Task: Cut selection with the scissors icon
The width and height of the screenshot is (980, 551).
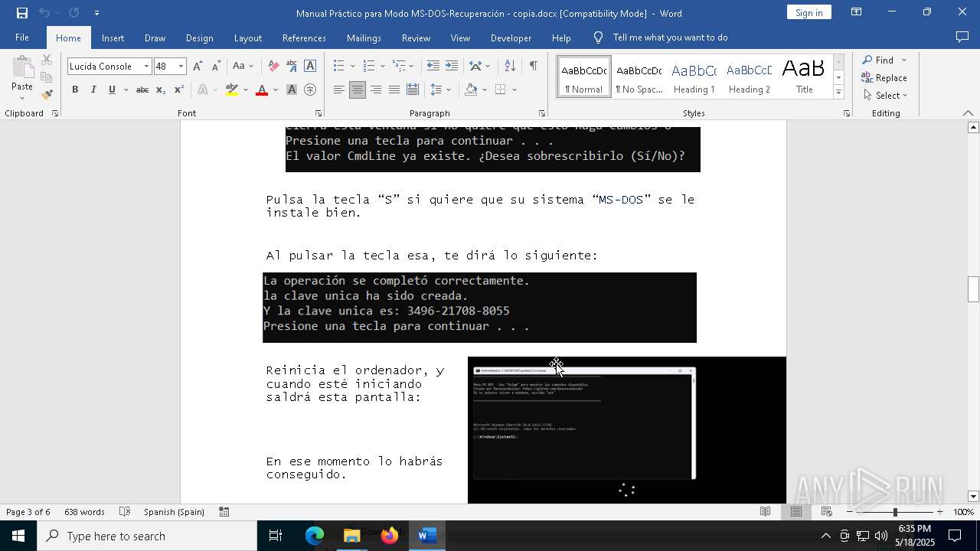Action: point(47,60)
